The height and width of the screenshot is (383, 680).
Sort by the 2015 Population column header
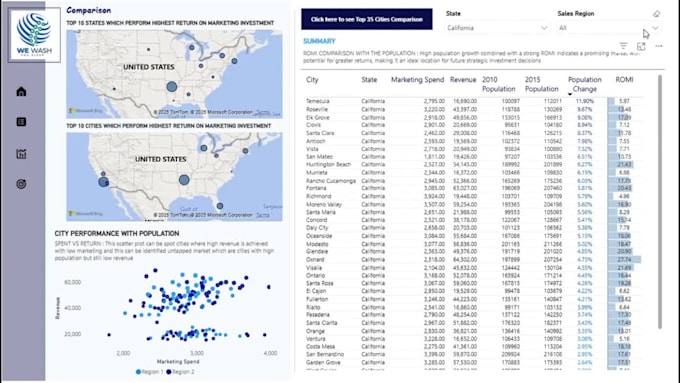(x=542, y=84)
